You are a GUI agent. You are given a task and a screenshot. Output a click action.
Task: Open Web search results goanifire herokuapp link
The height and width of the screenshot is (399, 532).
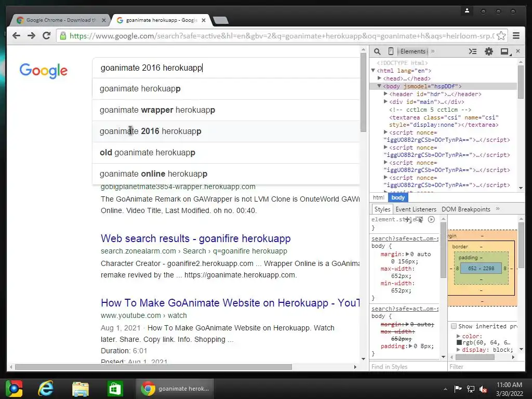pos(195,238)
